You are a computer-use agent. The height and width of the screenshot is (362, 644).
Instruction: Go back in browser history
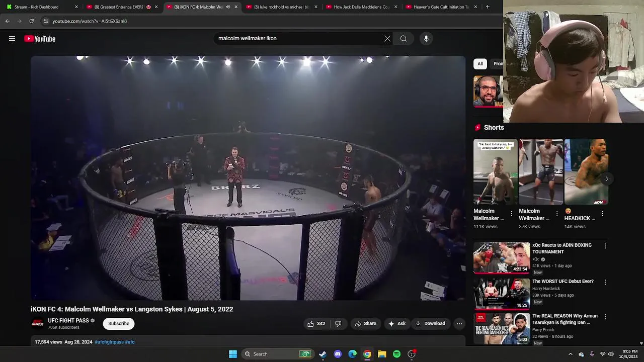[x=8, y=21]
